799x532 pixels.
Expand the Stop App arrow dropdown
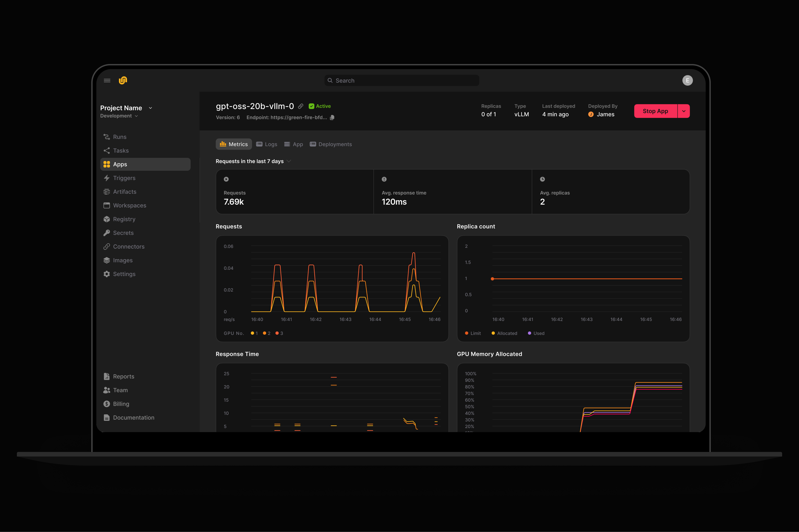(683, 111)
